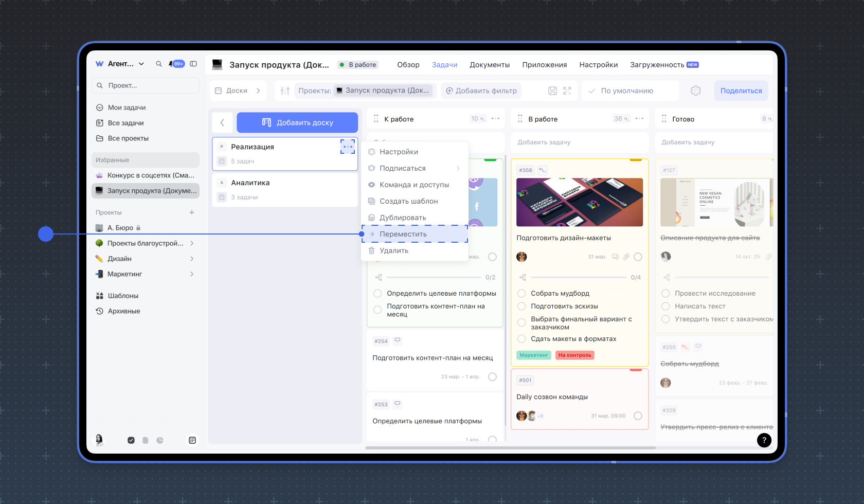Complete the 'Daily созвон команды' task circle
The height and width of the screenshot is (504, 864).
[638, 416]
